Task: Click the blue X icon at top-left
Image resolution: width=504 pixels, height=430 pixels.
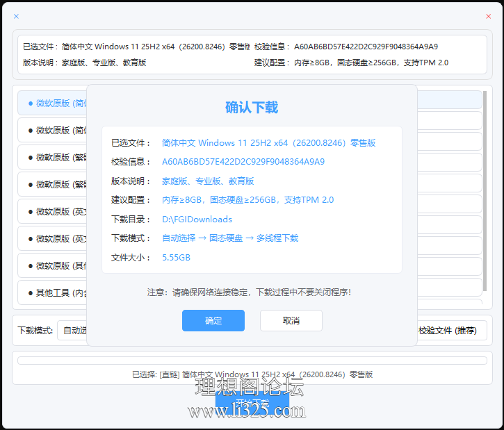Action: [16, 16]
